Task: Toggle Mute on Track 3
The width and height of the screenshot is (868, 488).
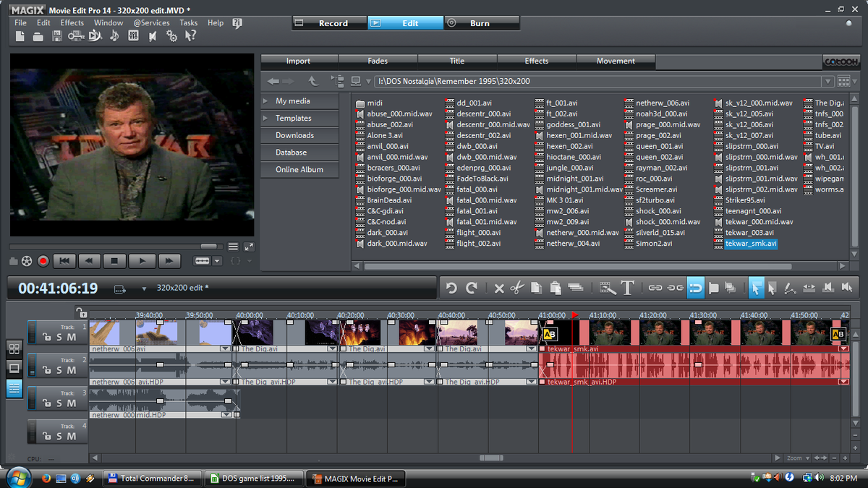Action: point(72,403)
